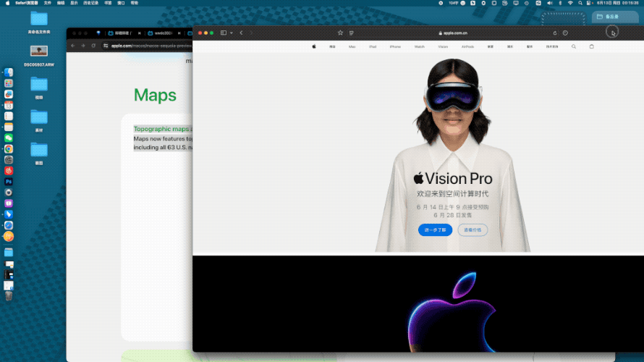644x362 pixels.
Task: Select the topmost desktop folder
Action: (39, 22)
